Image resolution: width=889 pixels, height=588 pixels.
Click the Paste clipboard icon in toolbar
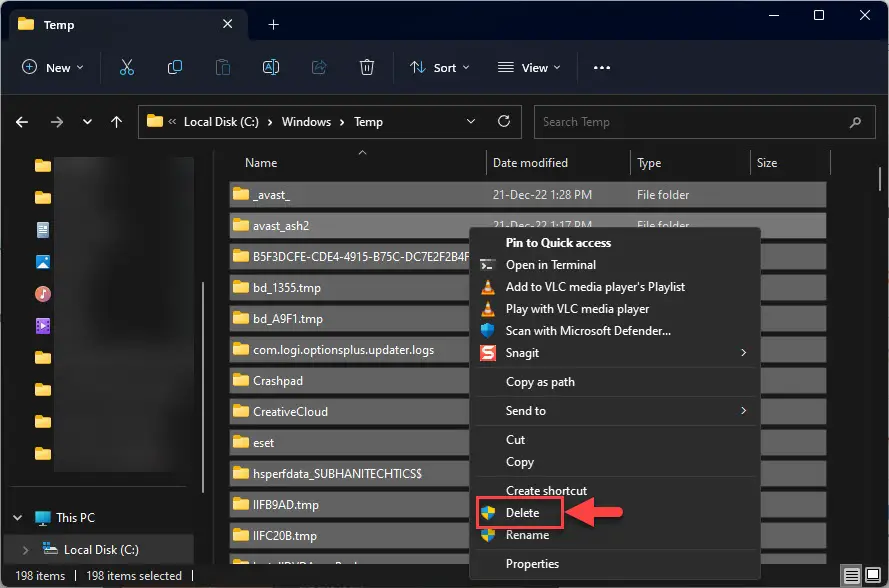click(x=223, y=67)
